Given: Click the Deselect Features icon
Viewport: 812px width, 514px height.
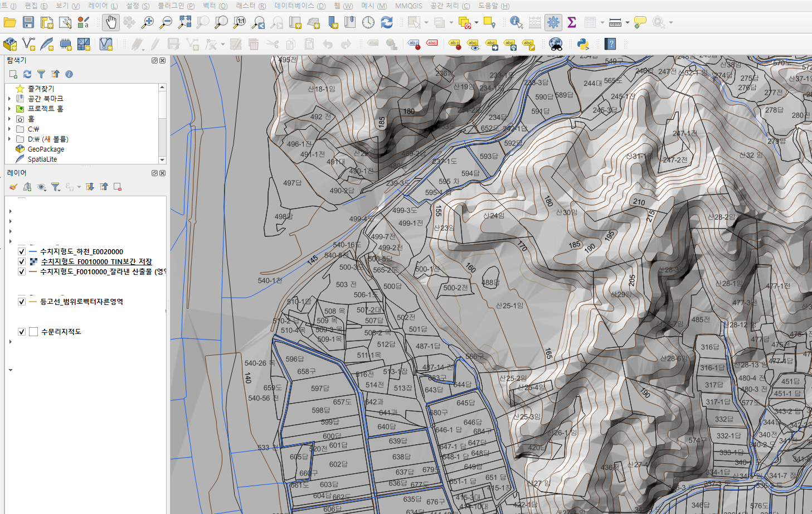Looking at the screenshot, I should pyautogui.click(x=464, y=22).
